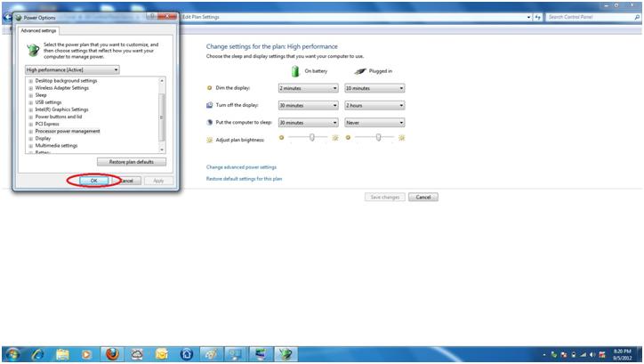
Task: Open Turn off the display Plugged in dropdown
Action: tap(374, 106)
